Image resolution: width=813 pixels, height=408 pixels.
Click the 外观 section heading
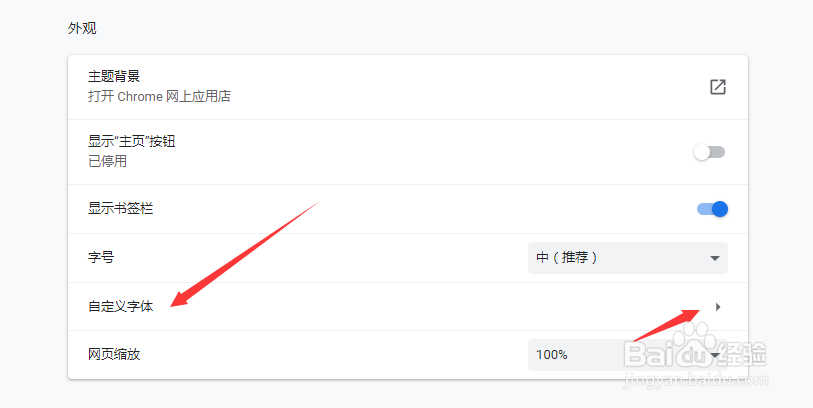[x=82, y=28]
